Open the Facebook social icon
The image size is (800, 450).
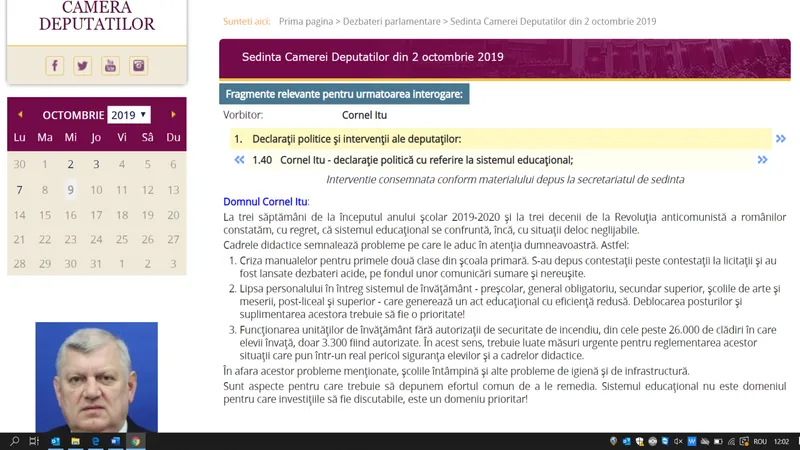[55, 66]
